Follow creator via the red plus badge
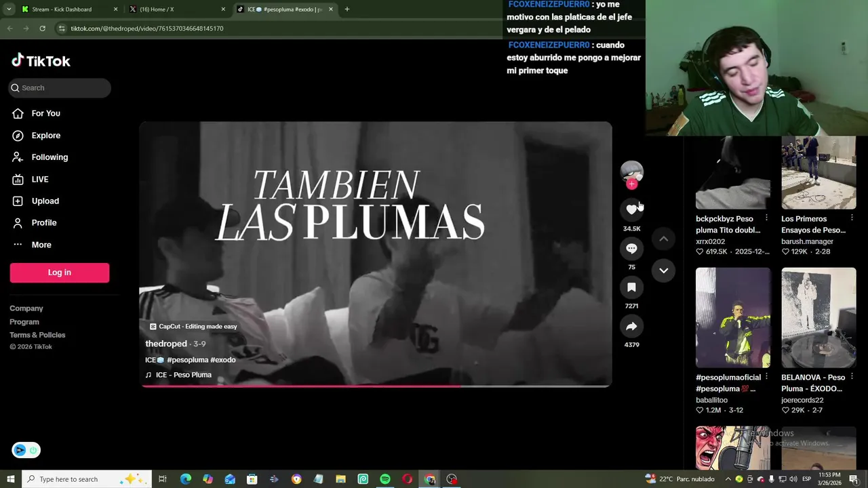The height and width of the screenshot is (488, 868). (631, 184)
